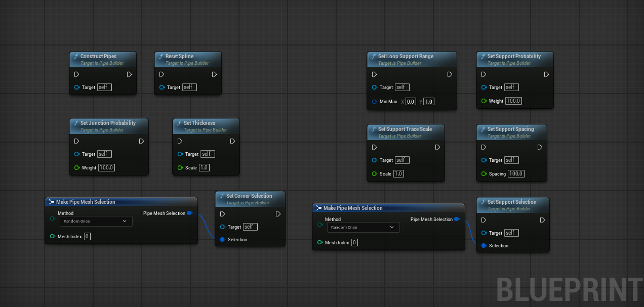
Task: Click the struct icon on Make Pipe Mesh Selection header
Action: pos(51,202)
